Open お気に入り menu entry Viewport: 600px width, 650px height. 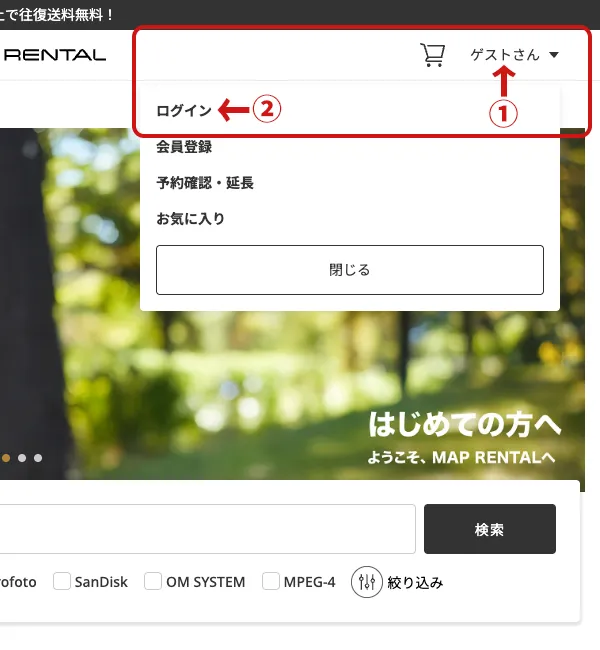(190, 218)
